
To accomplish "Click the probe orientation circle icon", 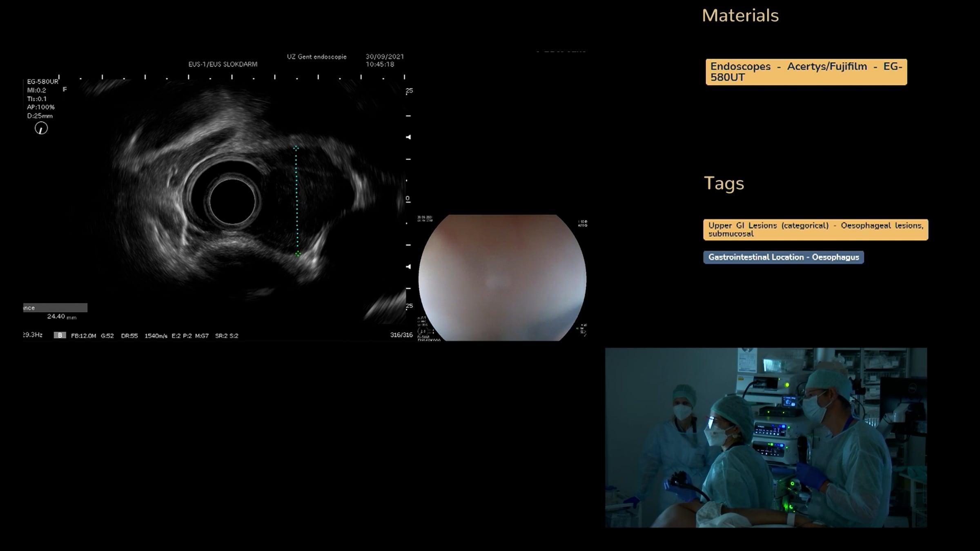I will point(41,129).
